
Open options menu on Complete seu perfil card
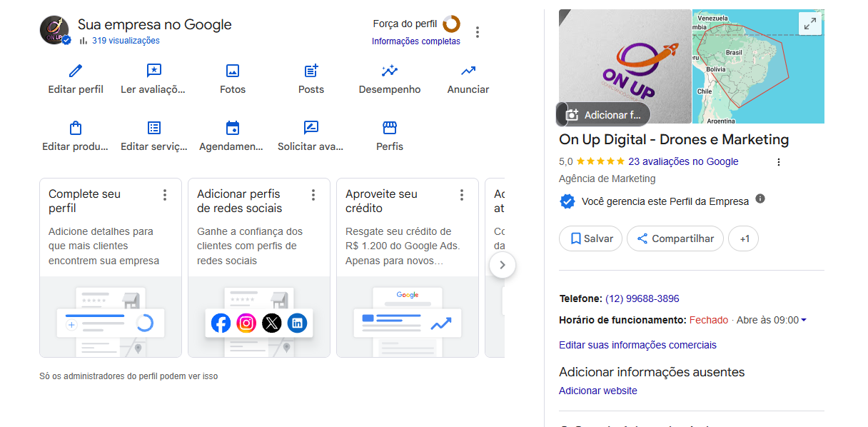(x=165, y=195)
